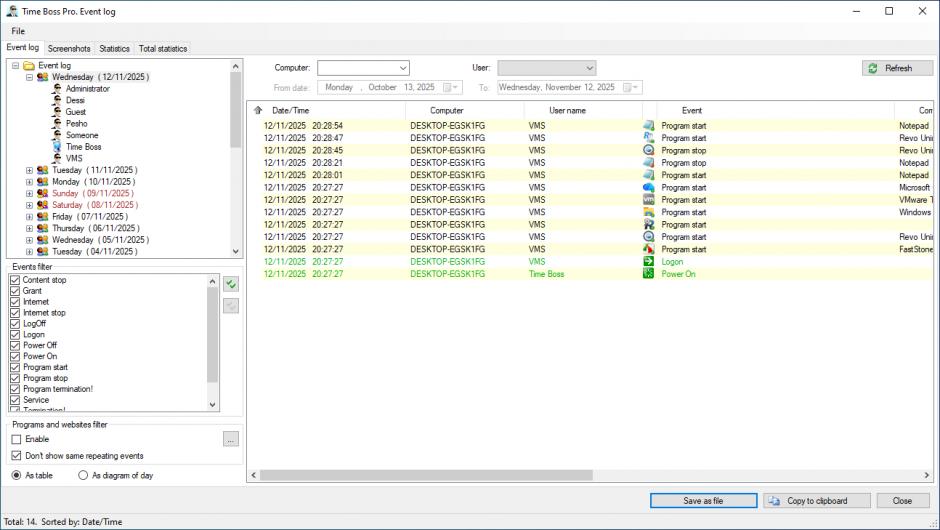Screen dimensions: 940x530
Task: Click the Someone user icon in the tree
Action: pyautogui.click(x=56, y=135)
